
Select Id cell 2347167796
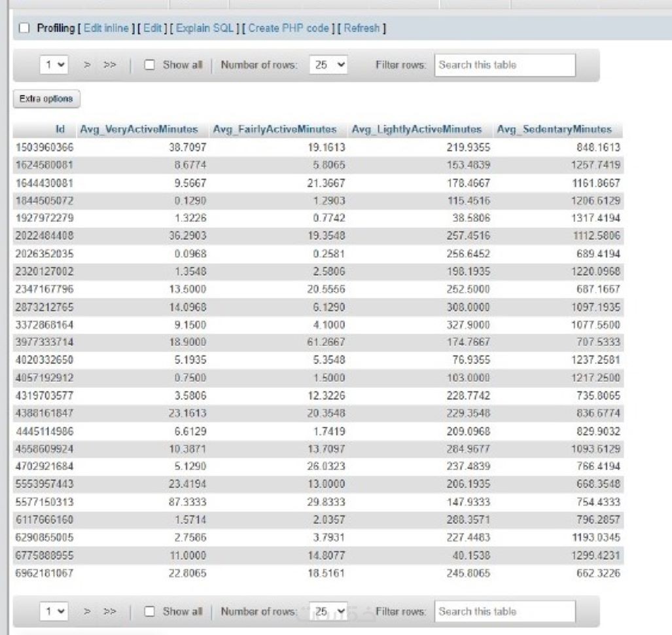[44, 289]
